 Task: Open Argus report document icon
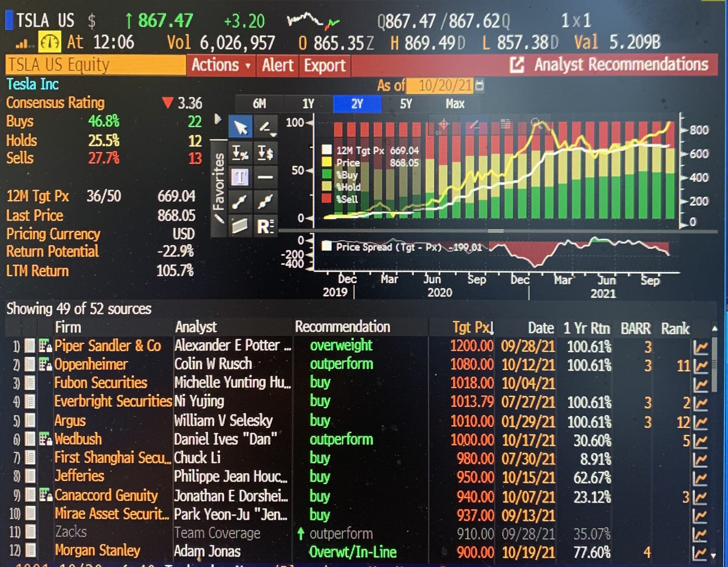[30, 421]
